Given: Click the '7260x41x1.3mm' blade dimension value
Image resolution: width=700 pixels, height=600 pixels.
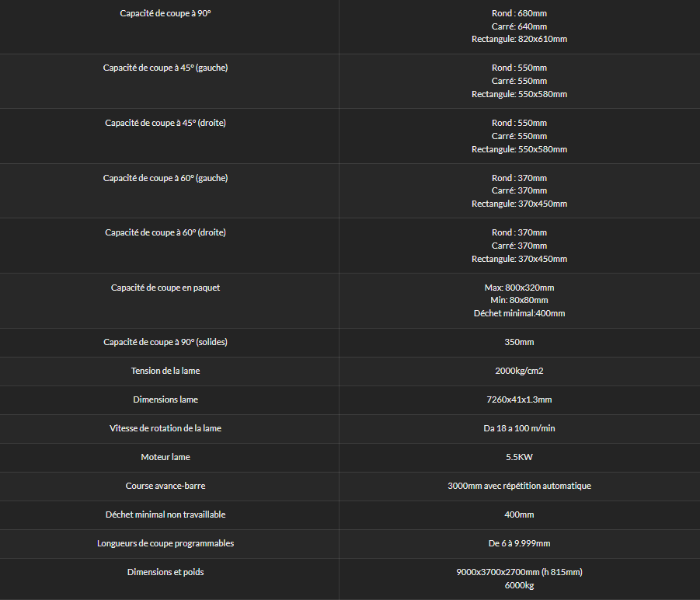Looking at the screenshot, I should coord(519,399).
